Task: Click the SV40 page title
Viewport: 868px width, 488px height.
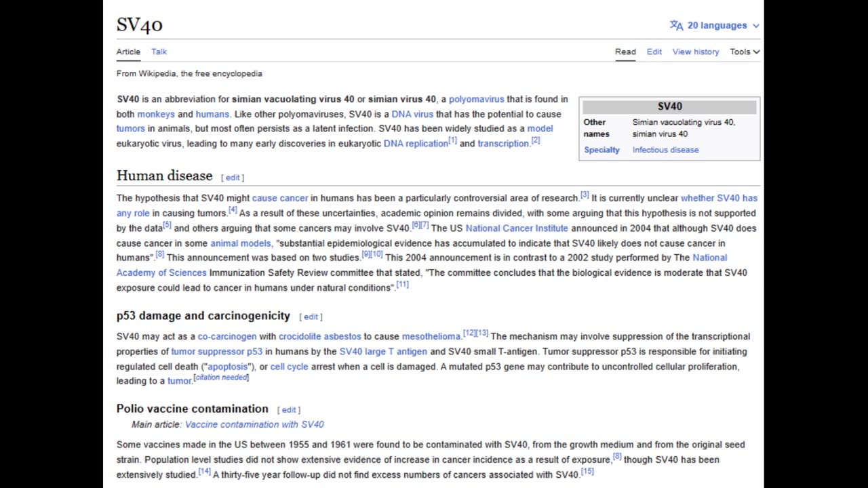Action: click(140, 25)
